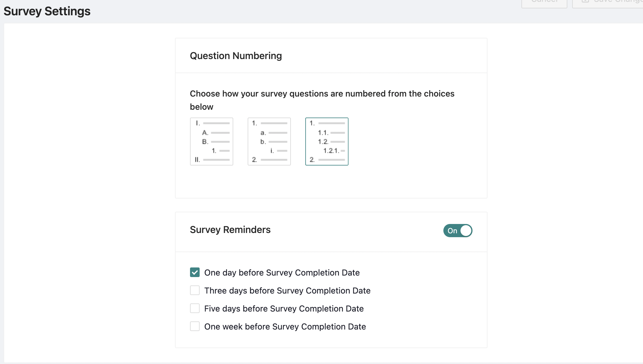Click the Survey Reminders On toggle knob
The height and width of the screenshot is (364, 643).
[466, 231]
